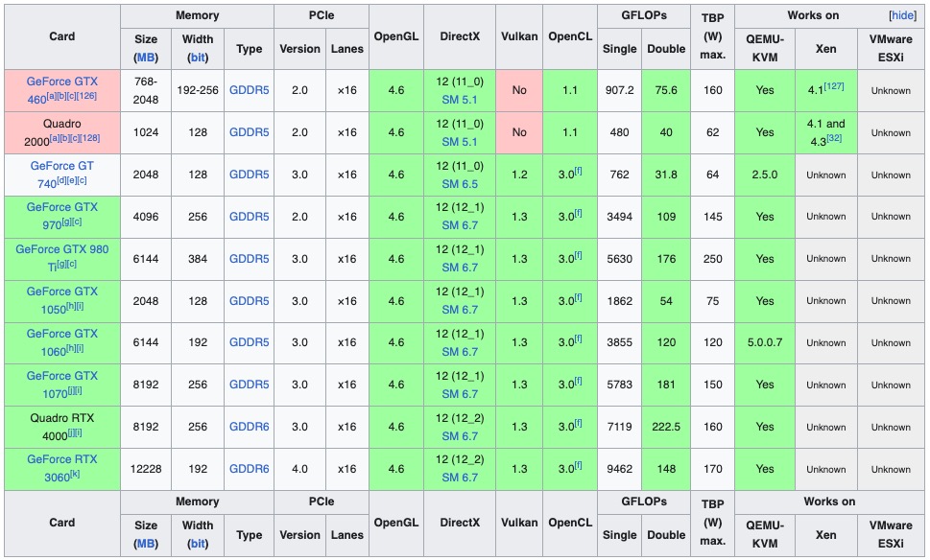Select the PCIe version cell 4.0
The image size is (930, 560).
(x=299, y=469)
